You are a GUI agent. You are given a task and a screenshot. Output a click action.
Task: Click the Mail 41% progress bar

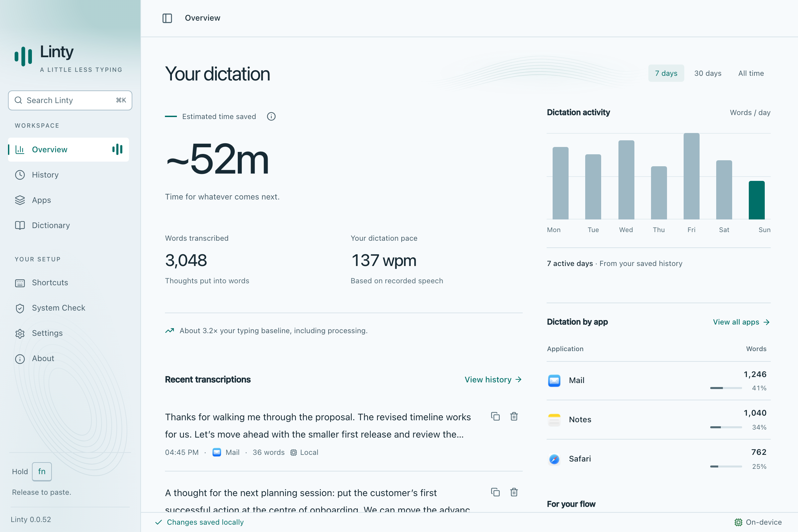[x=726, y=388]
